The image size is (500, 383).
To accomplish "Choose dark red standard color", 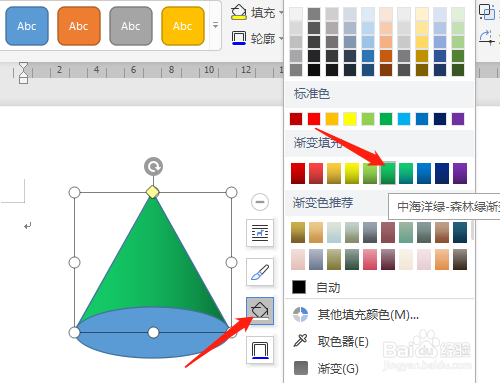I will (296, 119).
